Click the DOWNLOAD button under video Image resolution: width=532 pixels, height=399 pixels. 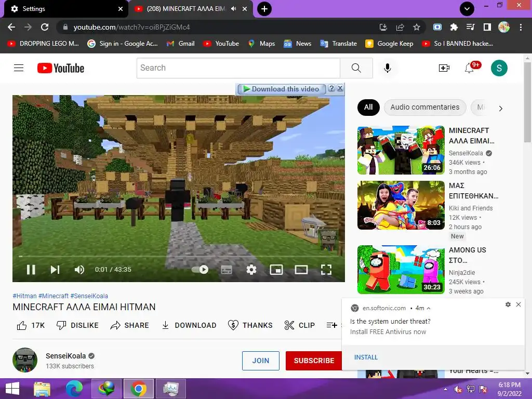189,325
